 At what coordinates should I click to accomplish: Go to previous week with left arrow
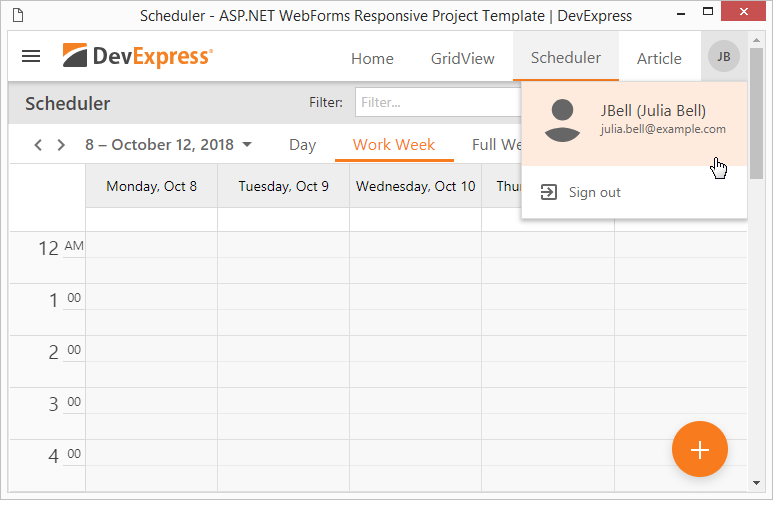pos(38,145)
